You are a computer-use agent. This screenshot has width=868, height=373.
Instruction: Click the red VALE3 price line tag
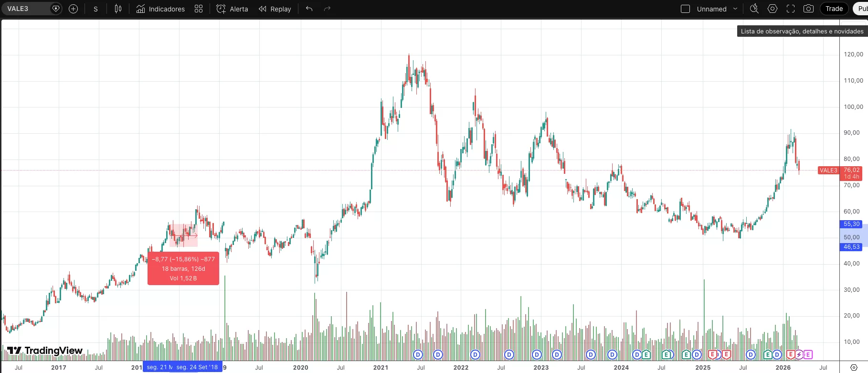(x=828, y=171)
